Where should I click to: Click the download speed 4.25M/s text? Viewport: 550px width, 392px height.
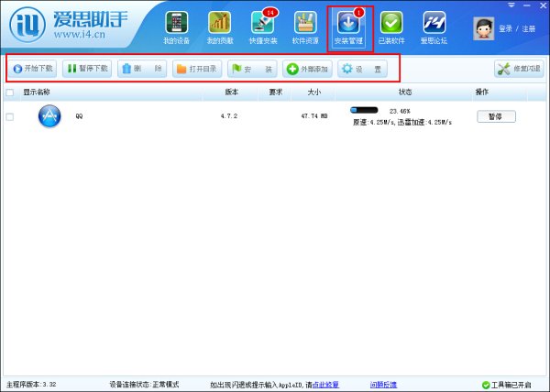402,122
